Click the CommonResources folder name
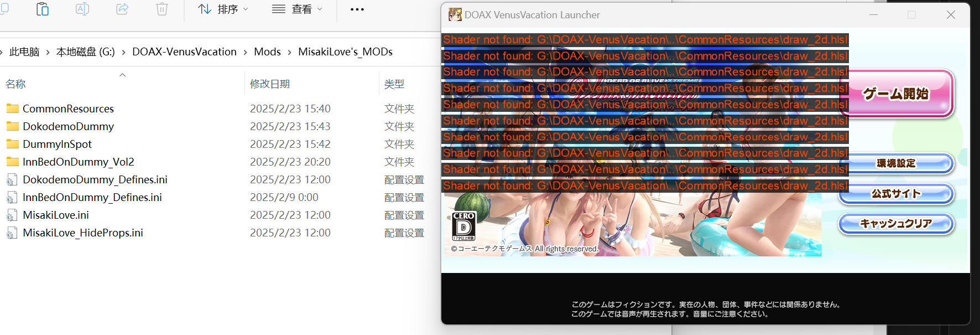The width and height of the screenshot is (980, 335). [68, 109]
